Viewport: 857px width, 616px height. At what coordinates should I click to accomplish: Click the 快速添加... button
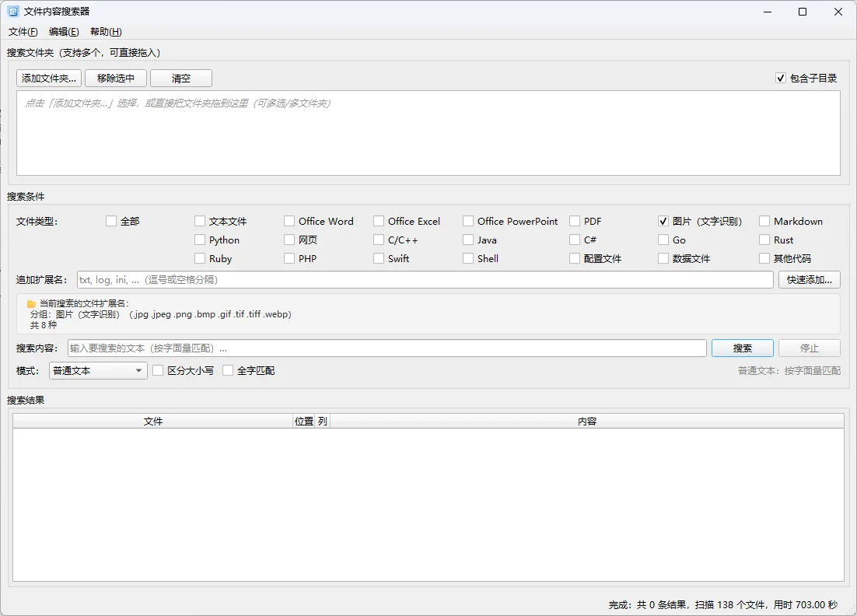coord(810,280)
